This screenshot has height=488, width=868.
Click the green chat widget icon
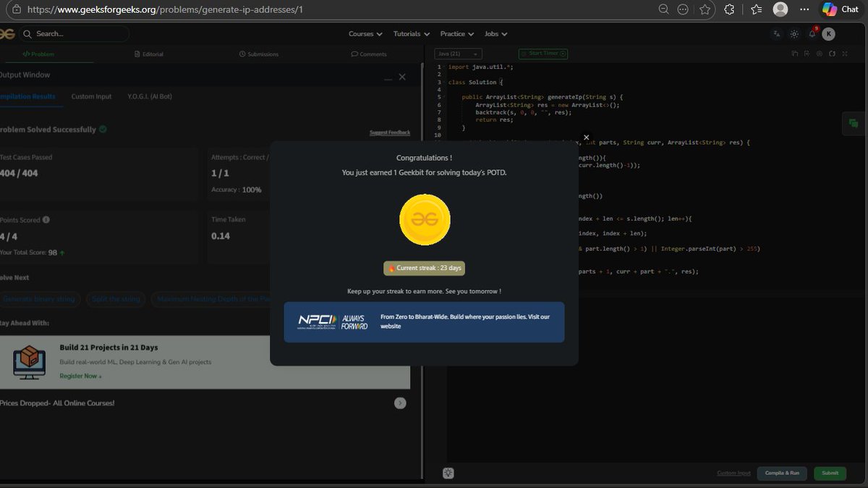tap(854, 124)
